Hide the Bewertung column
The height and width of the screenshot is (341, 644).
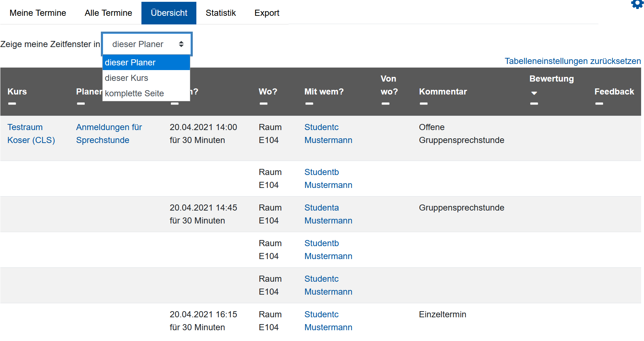click(x=534, y=104)
